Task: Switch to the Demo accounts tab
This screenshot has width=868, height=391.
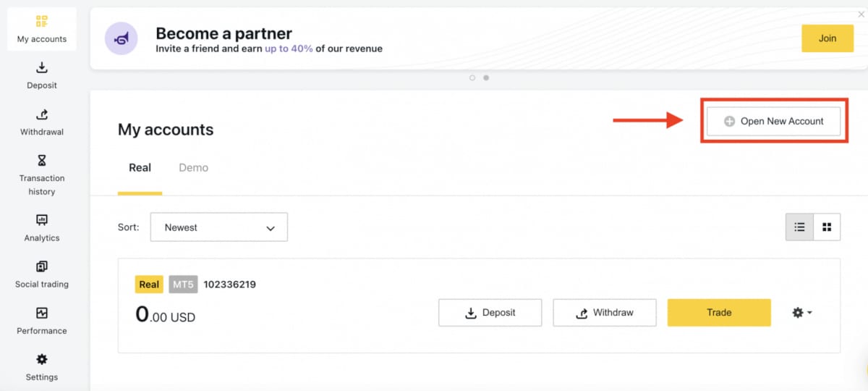Action: (193, 168)
